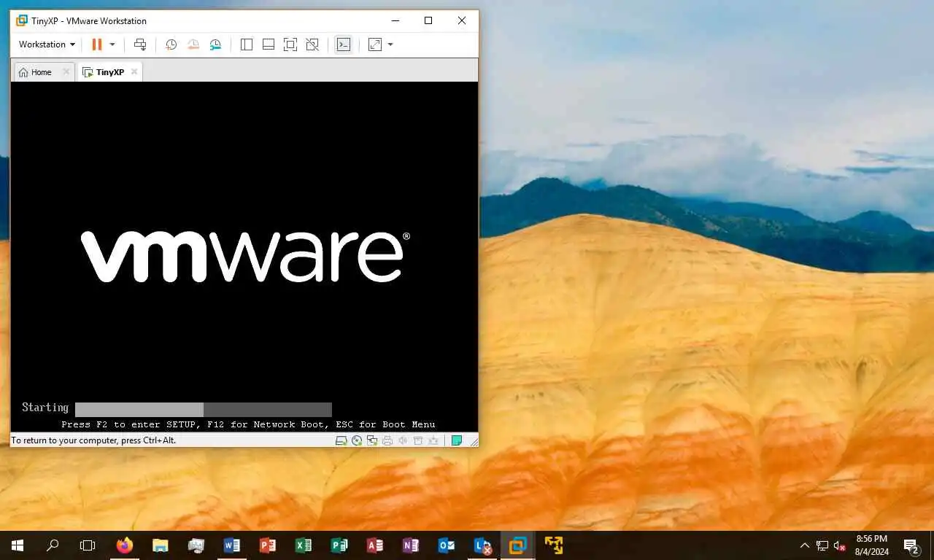Image resolution: width=934 pixels, height=560 pixels.
Task: Click the active VMware Workstation taskbar icon
Action: 518,545
